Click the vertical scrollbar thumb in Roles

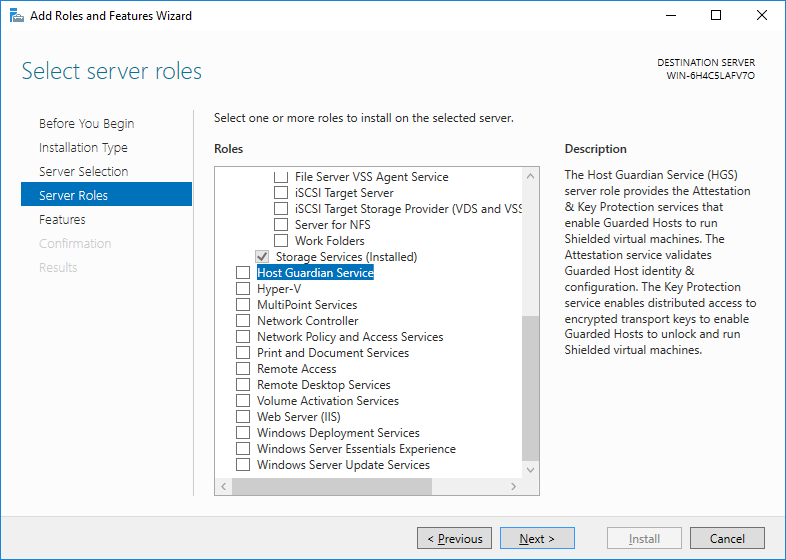pyautogui.click(x=530, y=388)
